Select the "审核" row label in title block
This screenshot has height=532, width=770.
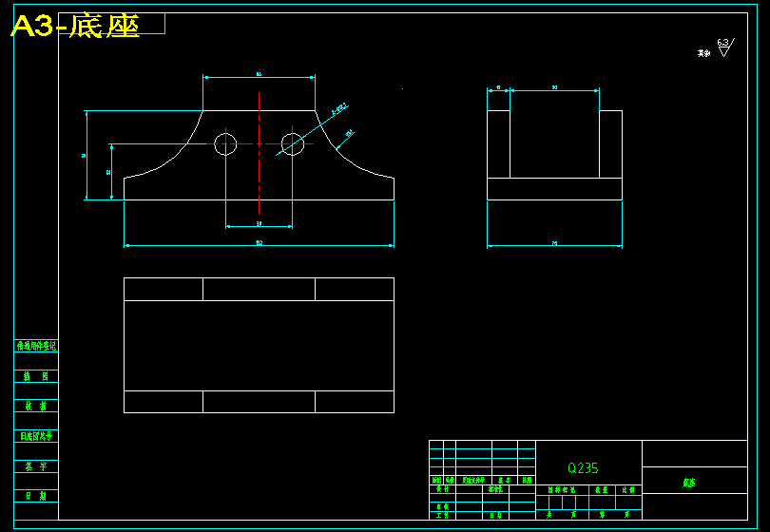point(442,507)
